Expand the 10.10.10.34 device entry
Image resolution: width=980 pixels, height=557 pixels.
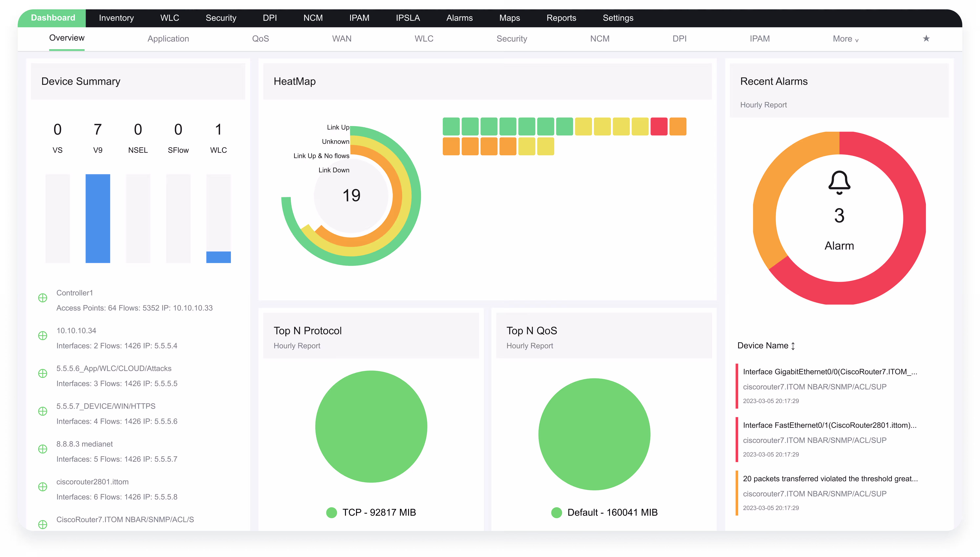click(x=42, y=336)
